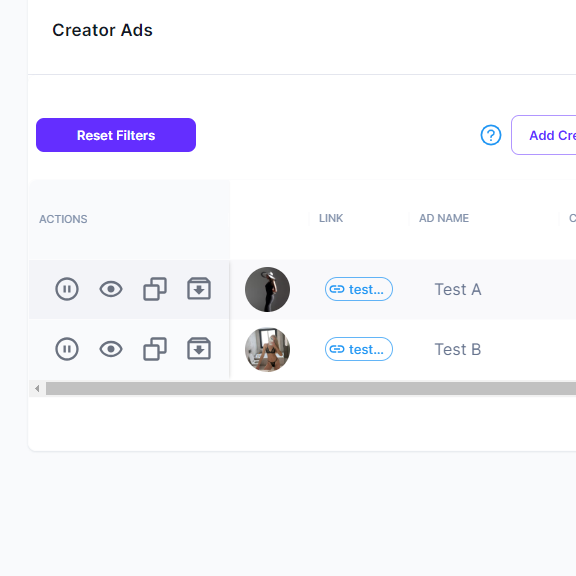Open the Test B profile thumbnail
This screenshot has height=576, width=576.
click(x=267, y=349)
